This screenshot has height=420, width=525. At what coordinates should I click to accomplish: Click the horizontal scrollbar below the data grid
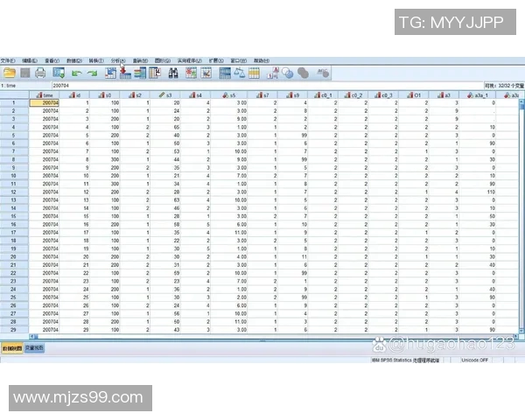point(262,340)
